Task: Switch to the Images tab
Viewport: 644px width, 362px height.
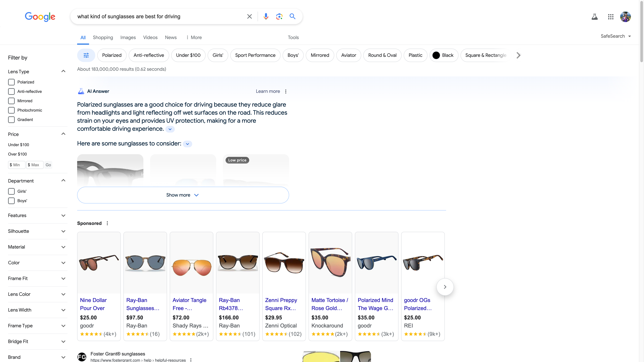Action: pyautogui.click(x=128, y=38)
